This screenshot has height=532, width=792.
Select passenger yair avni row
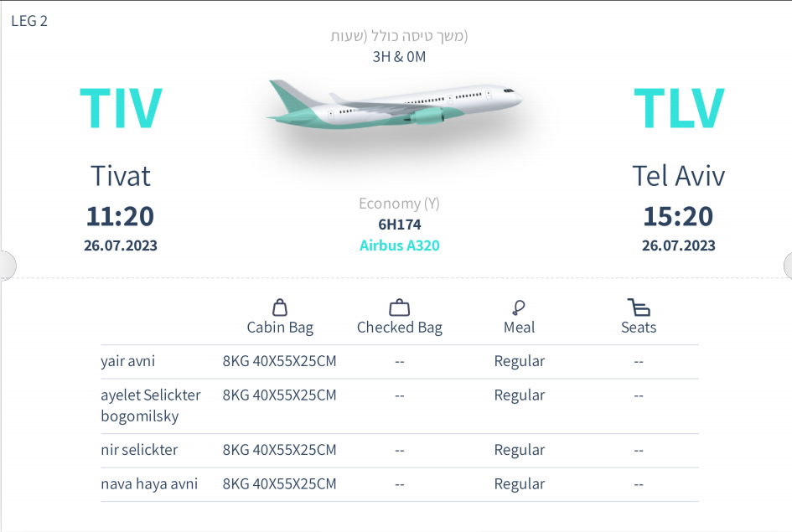point(400,361)
